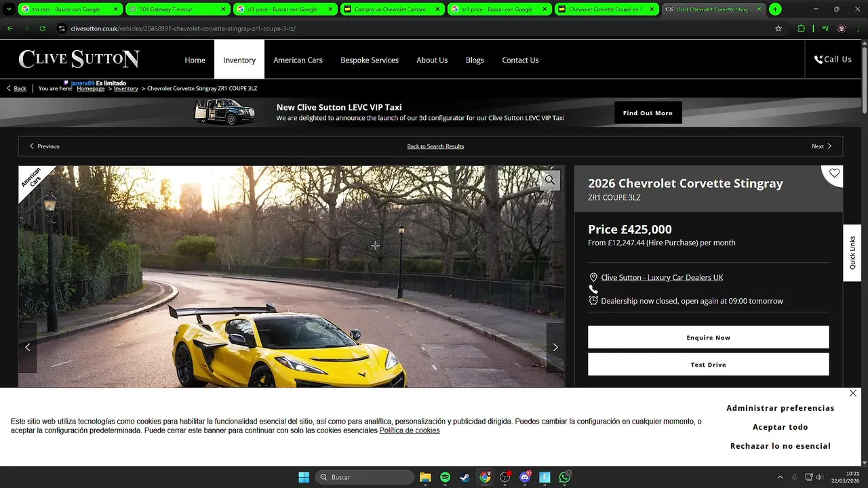868x488 pixels.
Task: Open 'Clive Sutton - Luxury Car Dealers UK' link
Action: click(x=662, y=277)
